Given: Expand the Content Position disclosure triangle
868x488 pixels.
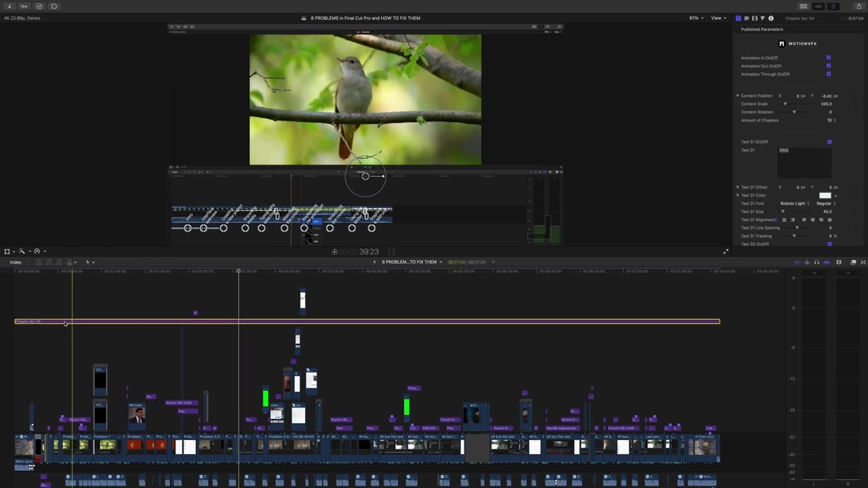Looking at the screenshot, I should [x=738, y=96].
